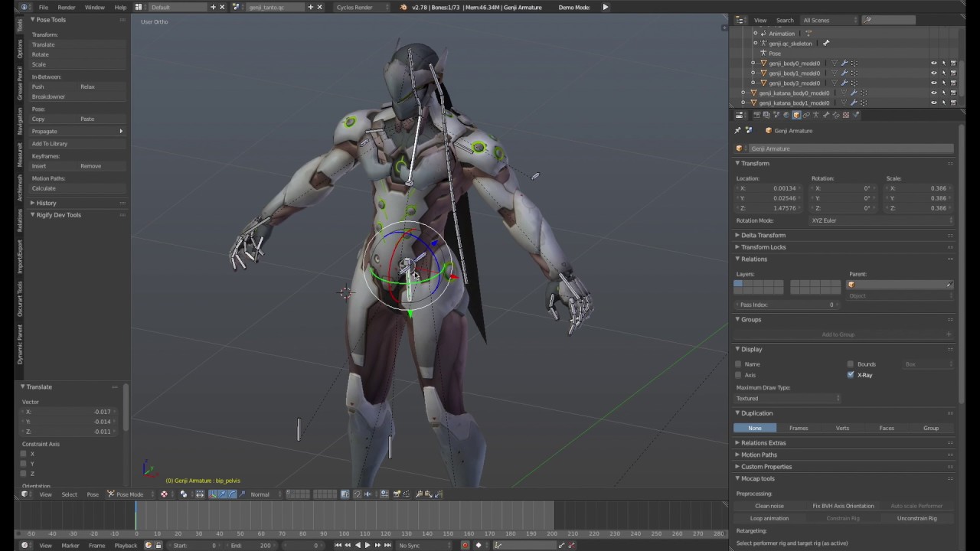Image resolution: width=980 pixels, height=551 pixels.
Task: Click the Translate button in Pose Tools
Action: click(x=77, y=44)
